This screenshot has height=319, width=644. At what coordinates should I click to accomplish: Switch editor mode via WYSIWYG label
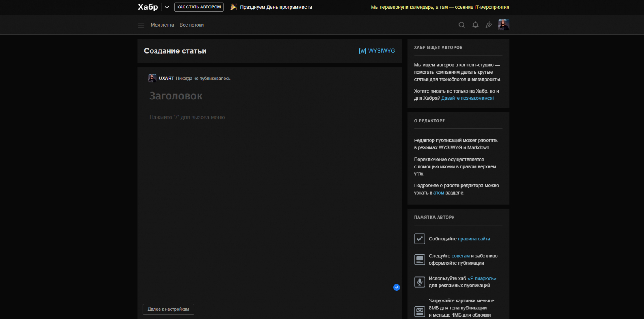pyautogui.click(x=382, y=51)
